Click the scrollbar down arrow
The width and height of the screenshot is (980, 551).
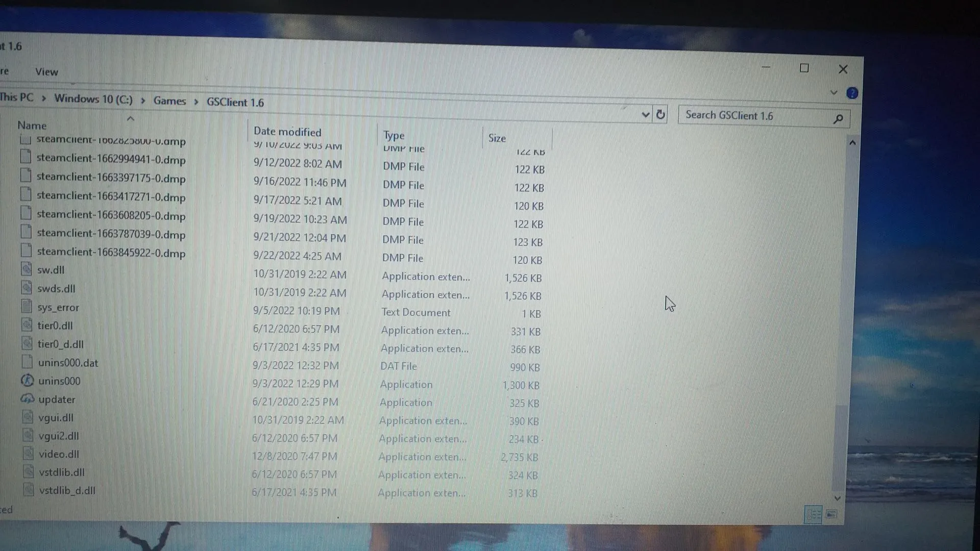point(837,498)
